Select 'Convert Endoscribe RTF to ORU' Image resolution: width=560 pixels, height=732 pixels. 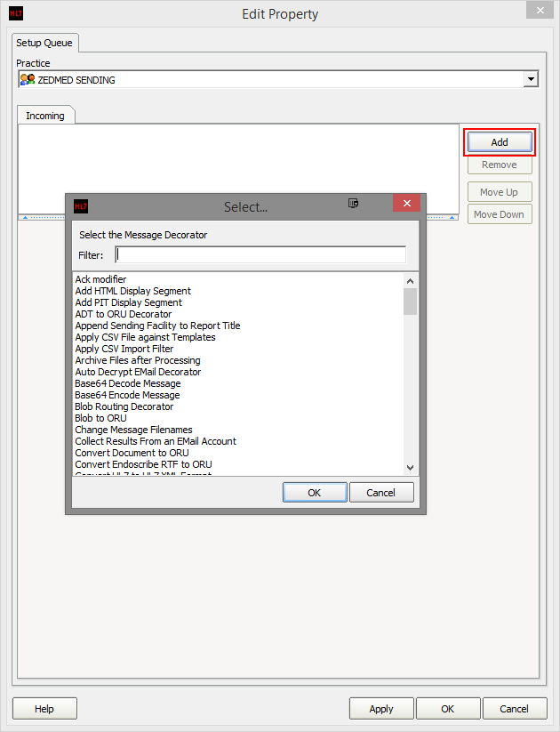(x=144, y=464)
